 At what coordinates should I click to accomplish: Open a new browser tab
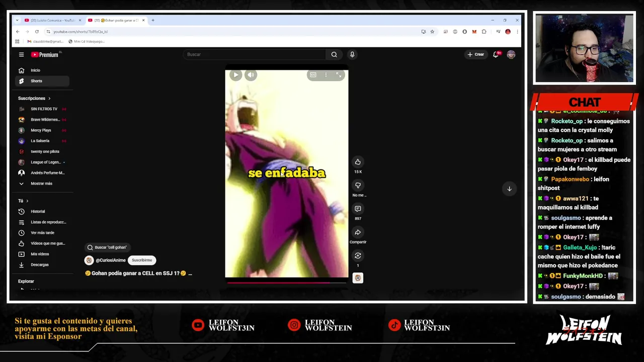153,20
